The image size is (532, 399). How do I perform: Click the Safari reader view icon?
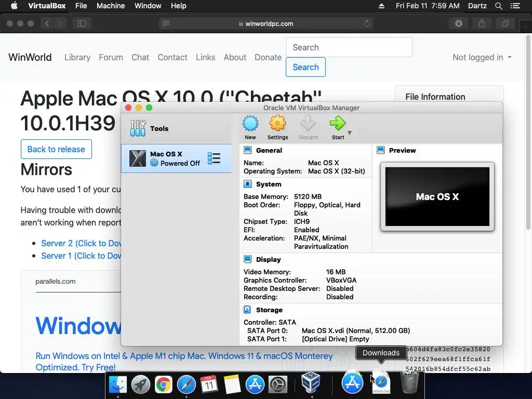[166, 23]
